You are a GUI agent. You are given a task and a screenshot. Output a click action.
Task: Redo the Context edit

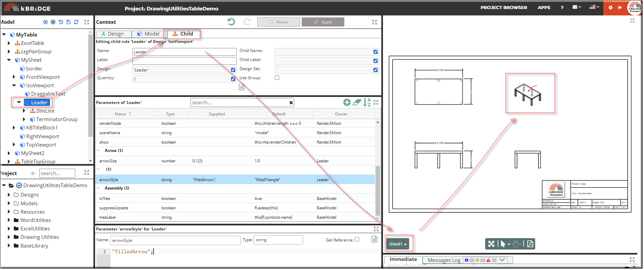coord(247,22)
